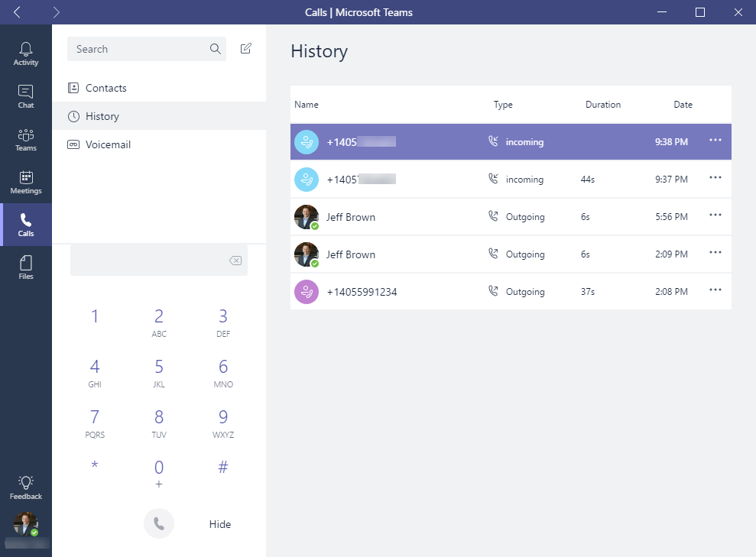756x557 pixels.
Task: Click the dial pad call button
Action: [x=159, y=523]
